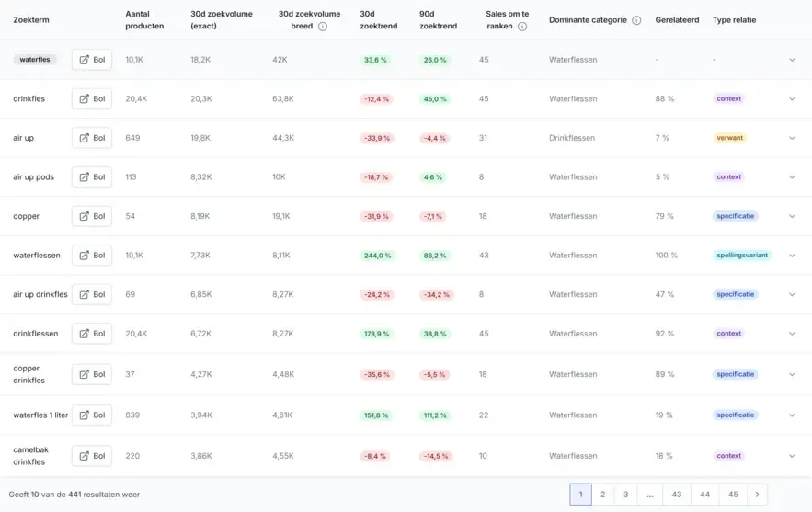
Task: Click the spellingsvariant tag in waterflessen row
Action: click(x=742, y=256)
